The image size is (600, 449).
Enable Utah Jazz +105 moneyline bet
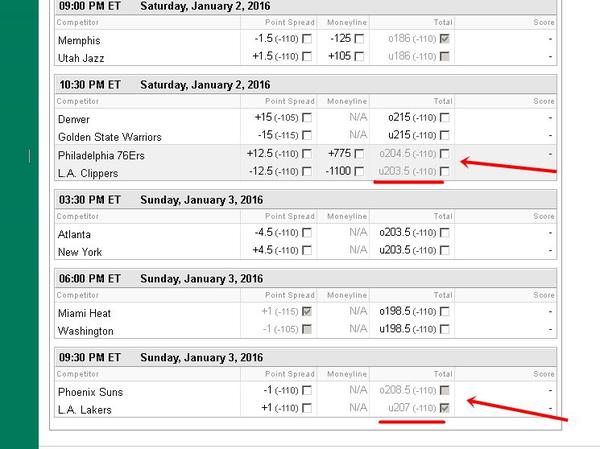(358, 56)
